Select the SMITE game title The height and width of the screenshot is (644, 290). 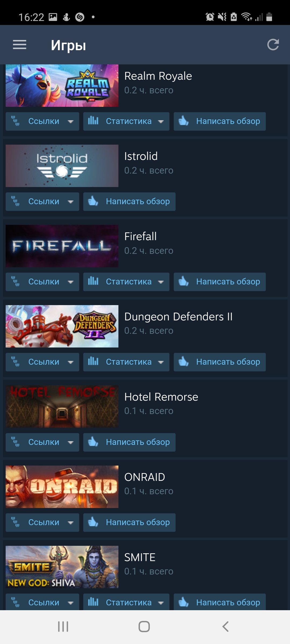pos(140,557)
